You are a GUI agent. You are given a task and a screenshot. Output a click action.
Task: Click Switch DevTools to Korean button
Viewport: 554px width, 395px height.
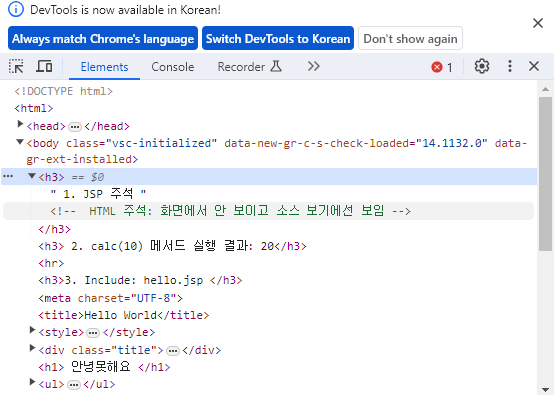click(278, 38)
